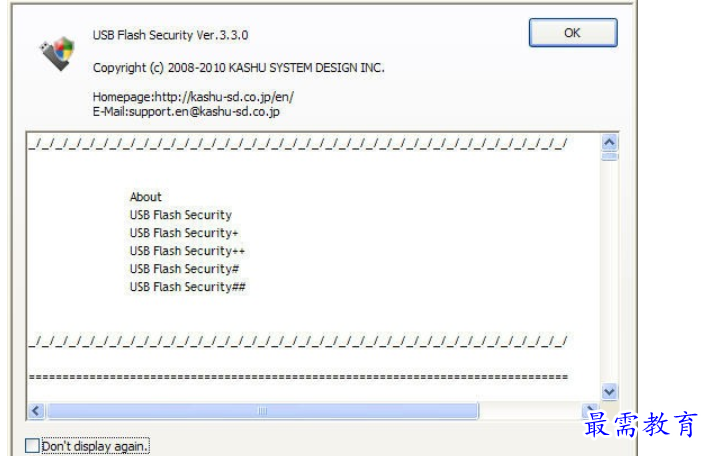
Task: Click the OK button
Action: click(573, 32)
